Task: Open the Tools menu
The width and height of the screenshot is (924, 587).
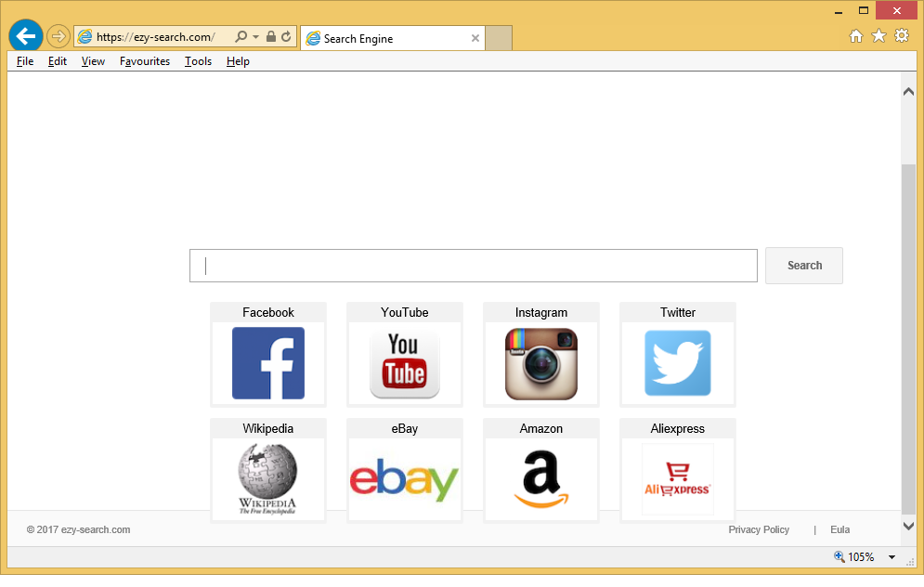Action: point(198,61)
